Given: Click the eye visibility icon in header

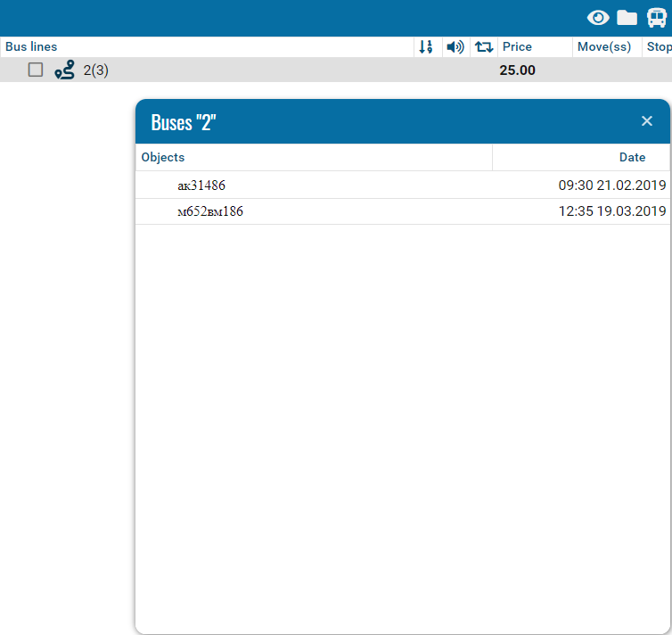Looking at the screenshot, I should pyautogui.click(x=597, y=18).
